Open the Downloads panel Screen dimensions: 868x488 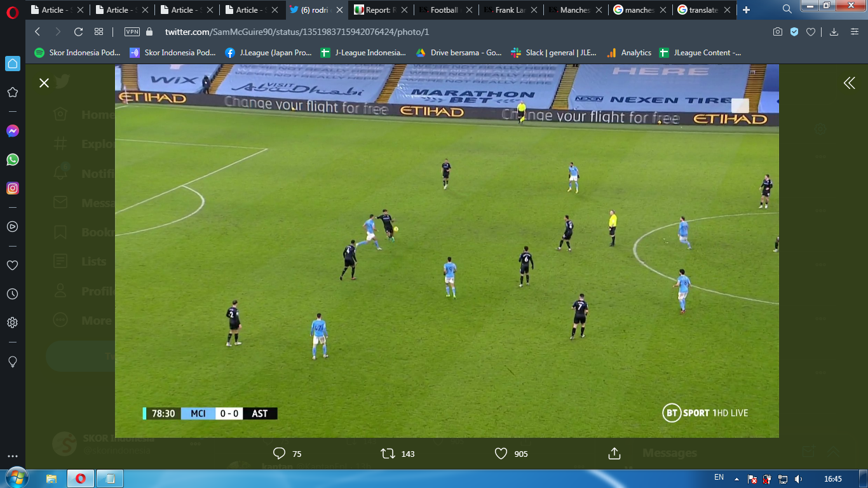point(834,32)
